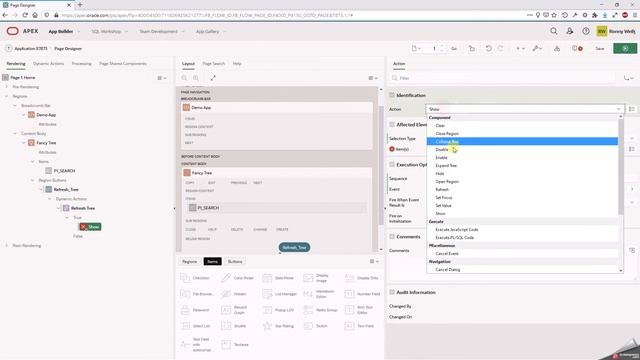Open the search magnifier in top header
The image size is (640, 360).
tap(553, 31)
